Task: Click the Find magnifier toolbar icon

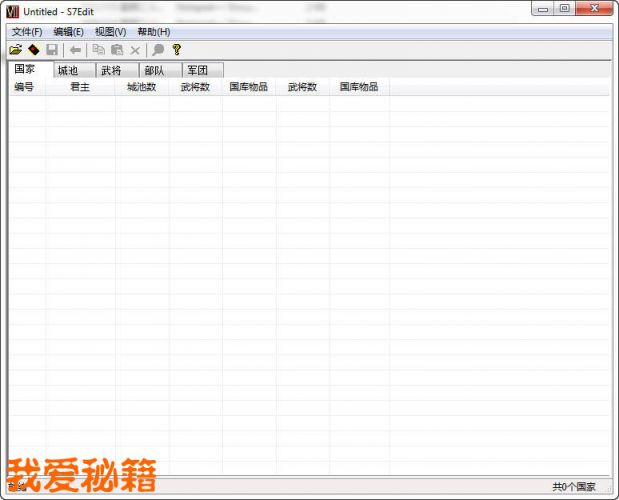Action: tap(158, 50)
